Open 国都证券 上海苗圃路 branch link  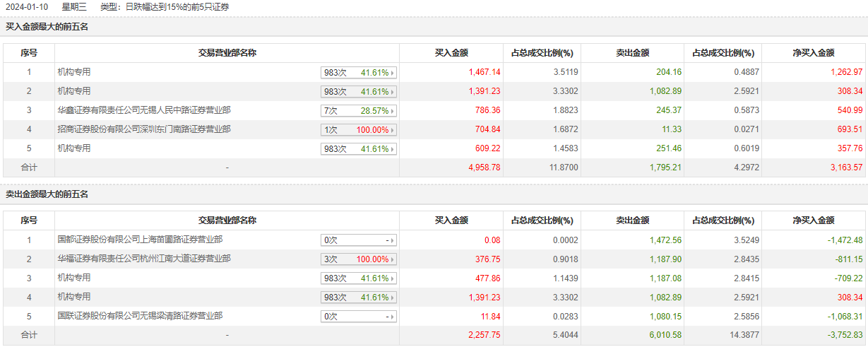click(139, 240)
